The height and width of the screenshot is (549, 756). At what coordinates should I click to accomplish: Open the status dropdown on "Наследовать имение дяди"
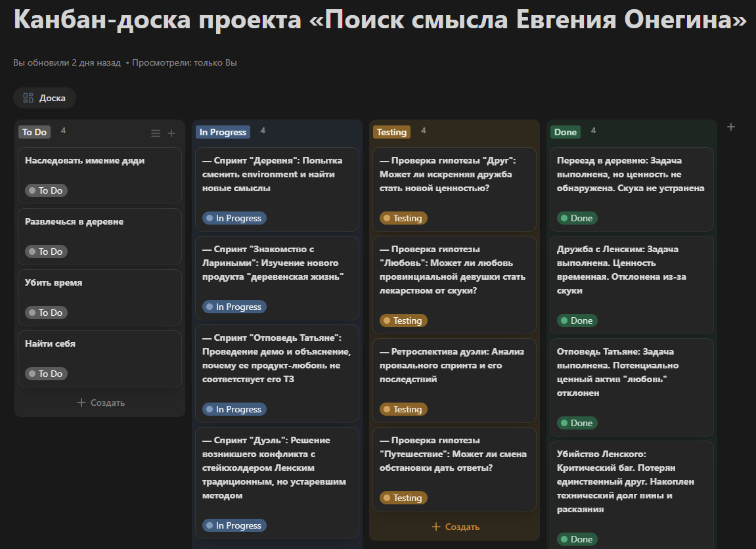46,190
